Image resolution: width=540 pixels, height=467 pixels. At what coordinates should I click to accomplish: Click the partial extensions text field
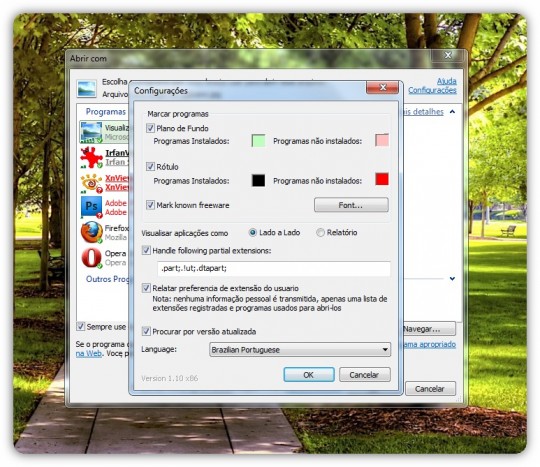click(x=274, y=268)
